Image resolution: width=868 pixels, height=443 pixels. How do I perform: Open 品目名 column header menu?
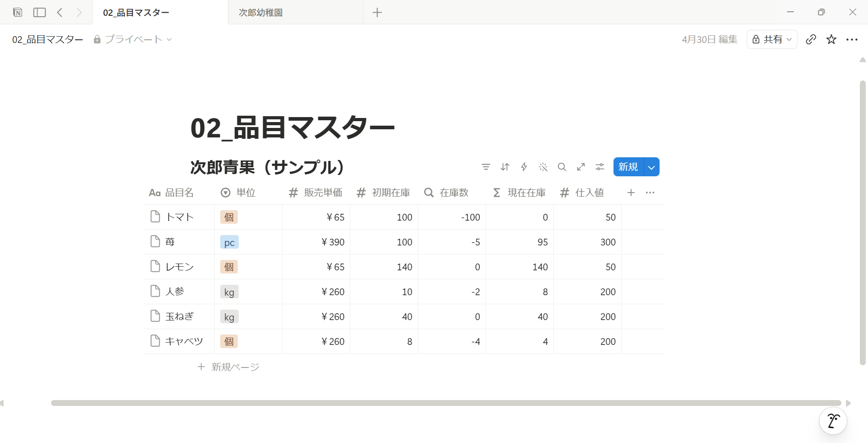tap(179, 193)
